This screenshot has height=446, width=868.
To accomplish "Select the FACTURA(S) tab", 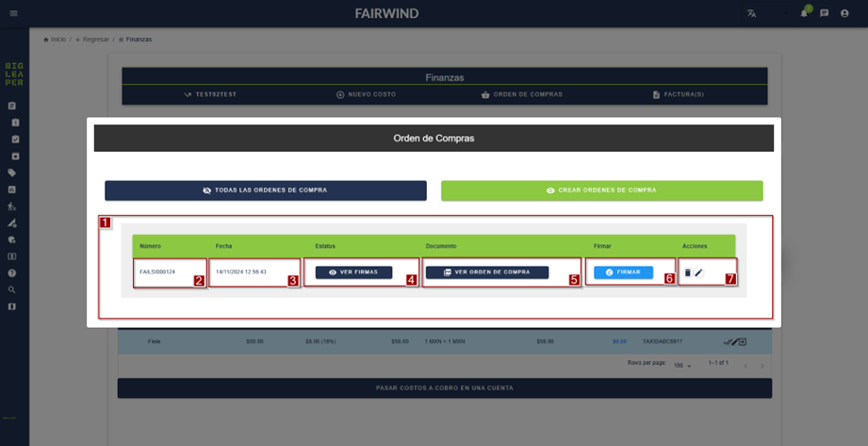I will pyautogui.click(x=679, y=94).
